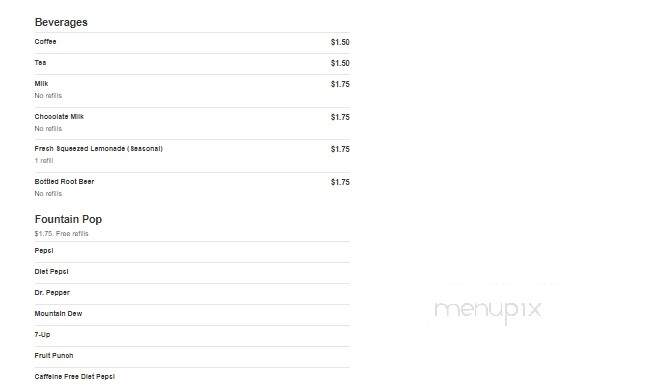Choose the Diet Pepsi entry
Image resolution: width=667 pixels, height=392 pixels.
(51, 272)
